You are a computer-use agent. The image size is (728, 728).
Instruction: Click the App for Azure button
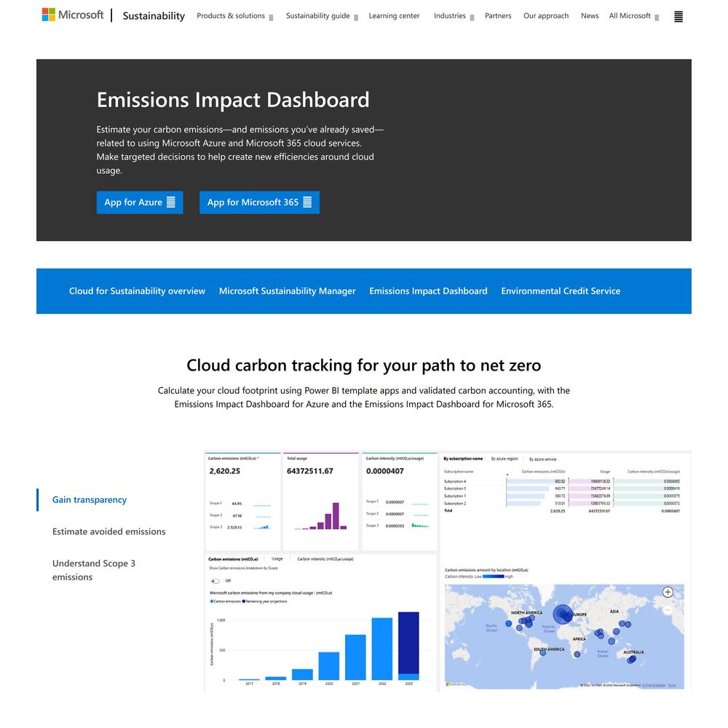point(140,202)
